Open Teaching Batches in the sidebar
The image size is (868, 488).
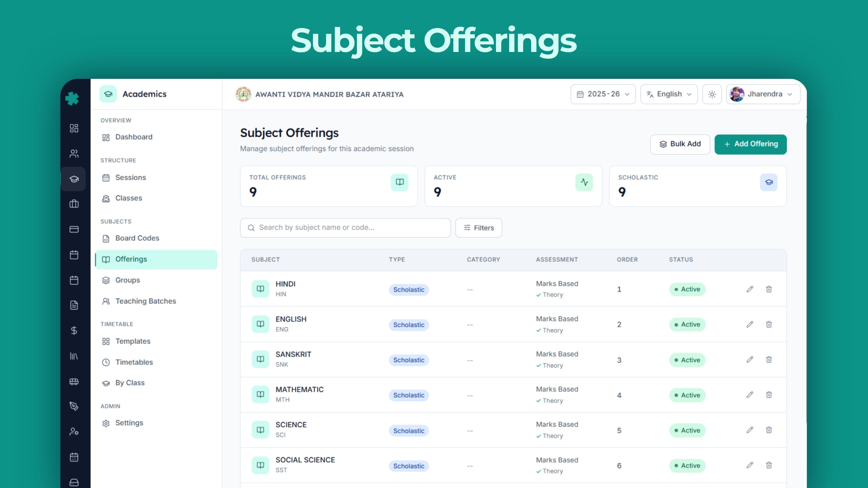pos(156,301)
